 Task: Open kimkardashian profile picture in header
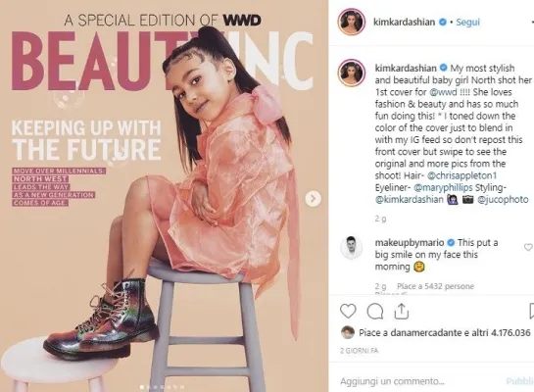coord(351,23)
